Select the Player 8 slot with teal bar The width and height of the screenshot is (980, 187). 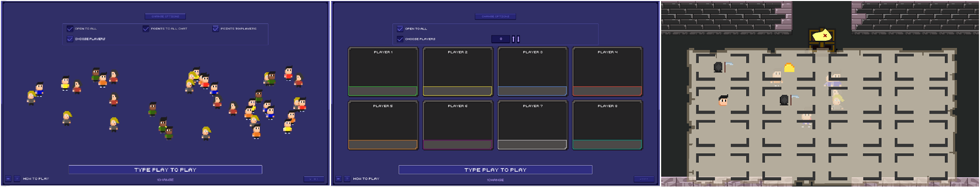point(607,125)
